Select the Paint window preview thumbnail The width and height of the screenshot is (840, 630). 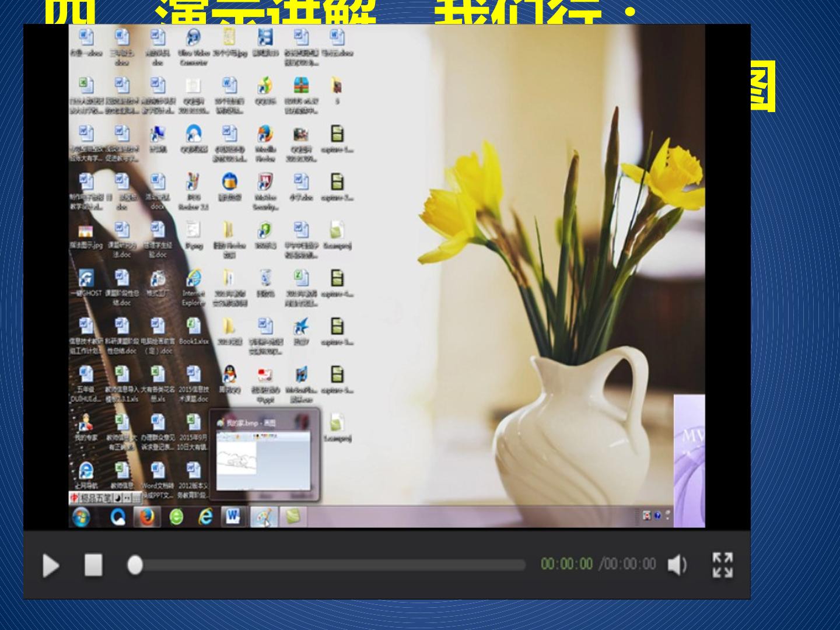(264, 455)
